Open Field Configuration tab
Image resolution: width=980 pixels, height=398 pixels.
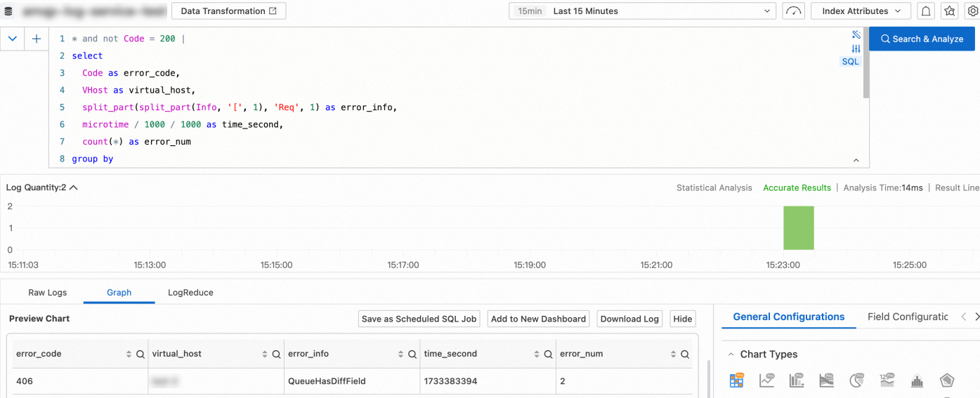point(908,317)
